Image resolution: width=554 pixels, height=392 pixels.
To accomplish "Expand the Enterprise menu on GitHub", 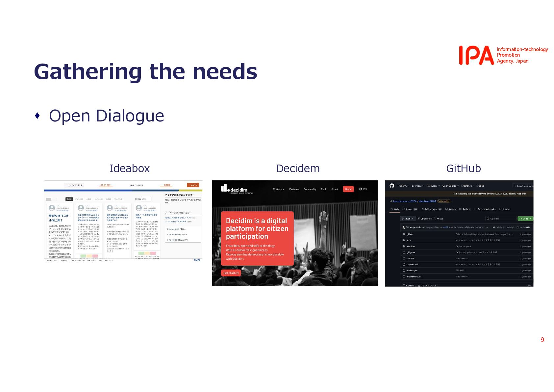I will click(468, 186).
